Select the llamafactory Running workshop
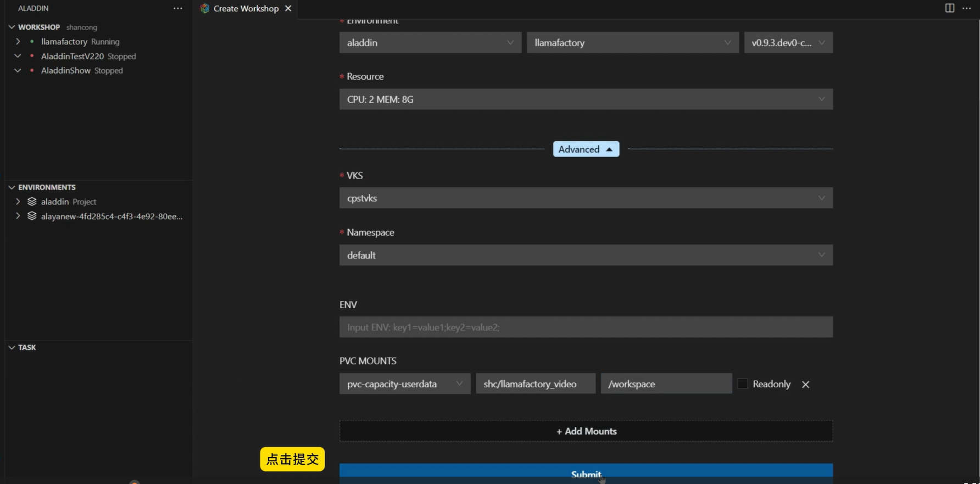 (x=80, y=41)
